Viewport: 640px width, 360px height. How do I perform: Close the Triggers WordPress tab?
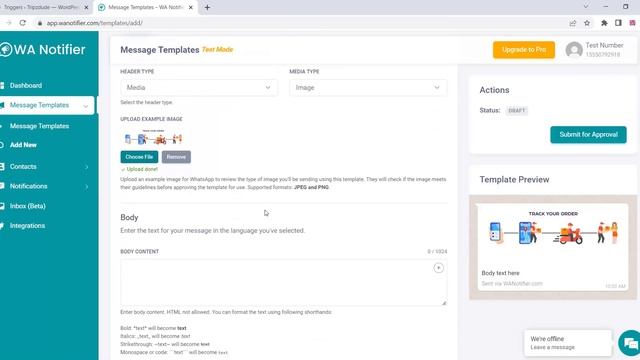(x=86, y=7)
